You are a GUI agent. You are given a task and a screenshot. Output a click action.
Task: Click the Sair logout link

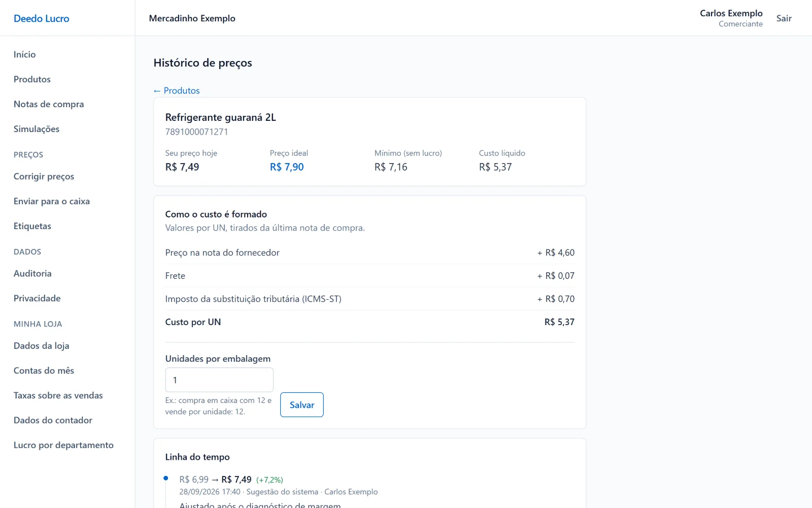(x=784, y=18)
